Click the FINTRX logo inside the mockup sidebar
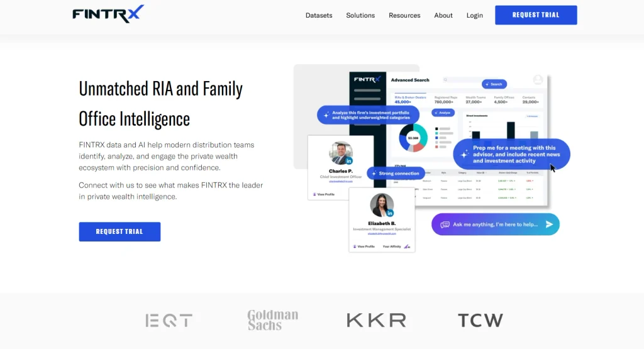Screen dimensions: 644x349 click(367, 79)
